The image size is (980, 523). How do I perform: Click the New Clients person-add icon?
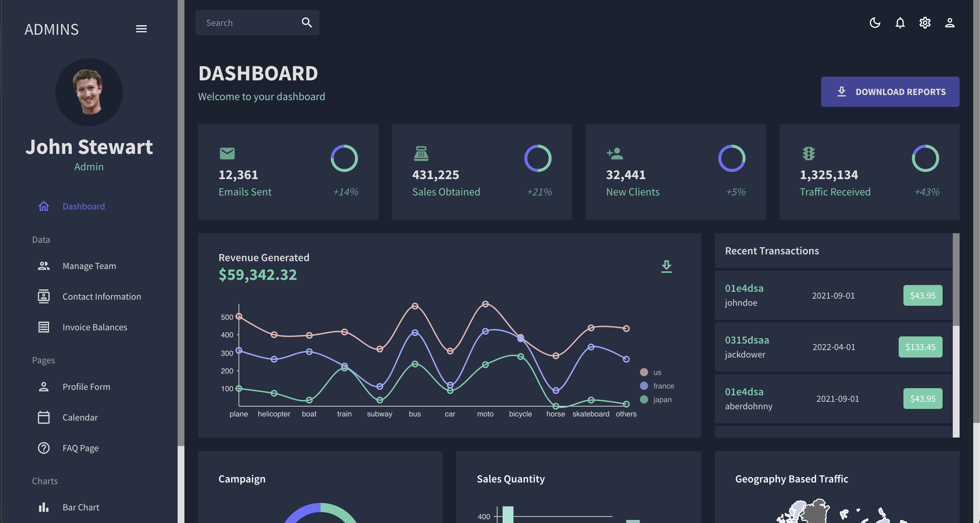tap(615, 154)
